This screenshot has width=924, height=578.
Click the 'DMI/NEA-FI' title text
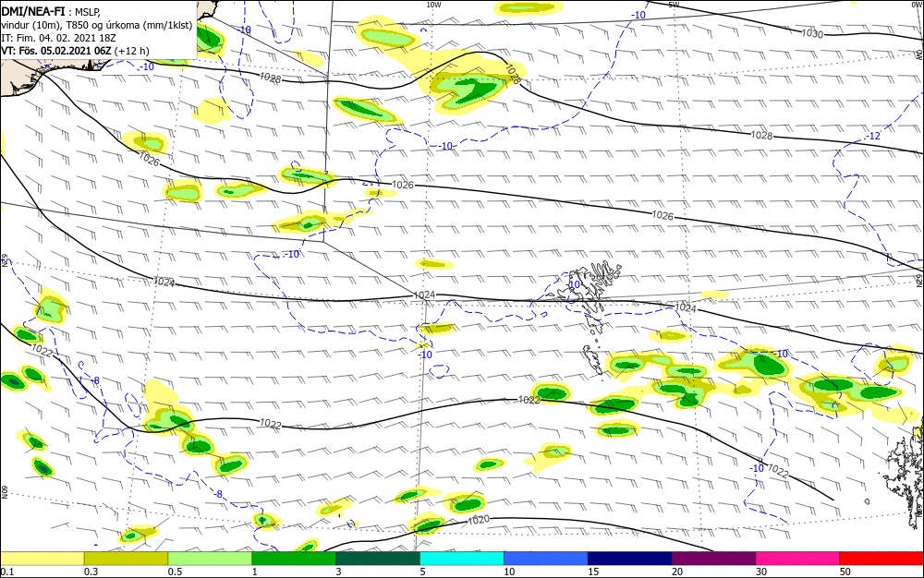31,10
